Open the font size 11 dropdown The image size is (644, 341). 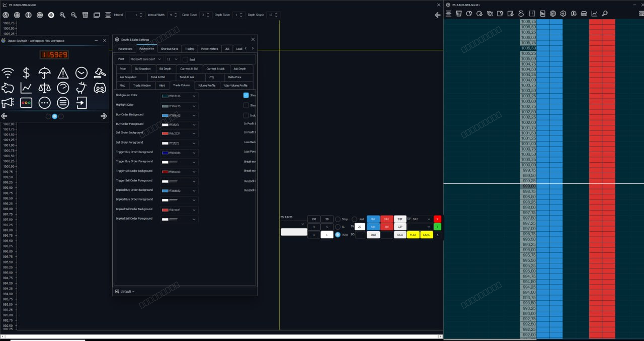pos(172,59)
